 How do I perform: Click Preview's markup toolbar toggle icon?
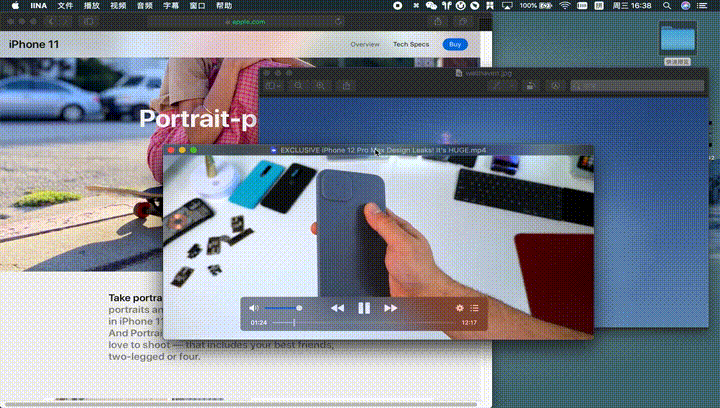click(x=556, y=85)
